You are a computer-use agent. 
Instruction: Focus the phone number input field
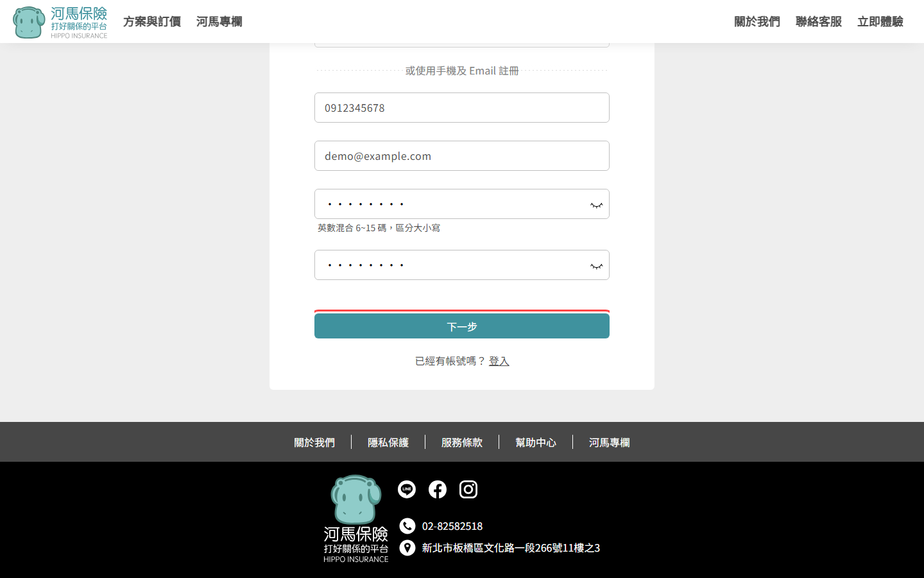462,108
